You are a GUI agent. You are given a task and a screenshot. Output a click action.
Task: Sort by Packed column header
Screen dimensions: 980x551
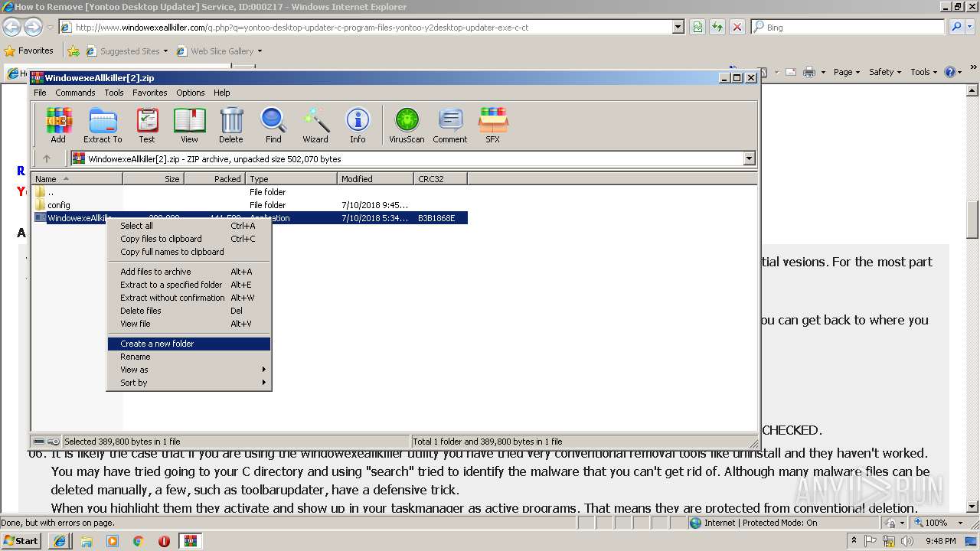[x=214, y=178]
